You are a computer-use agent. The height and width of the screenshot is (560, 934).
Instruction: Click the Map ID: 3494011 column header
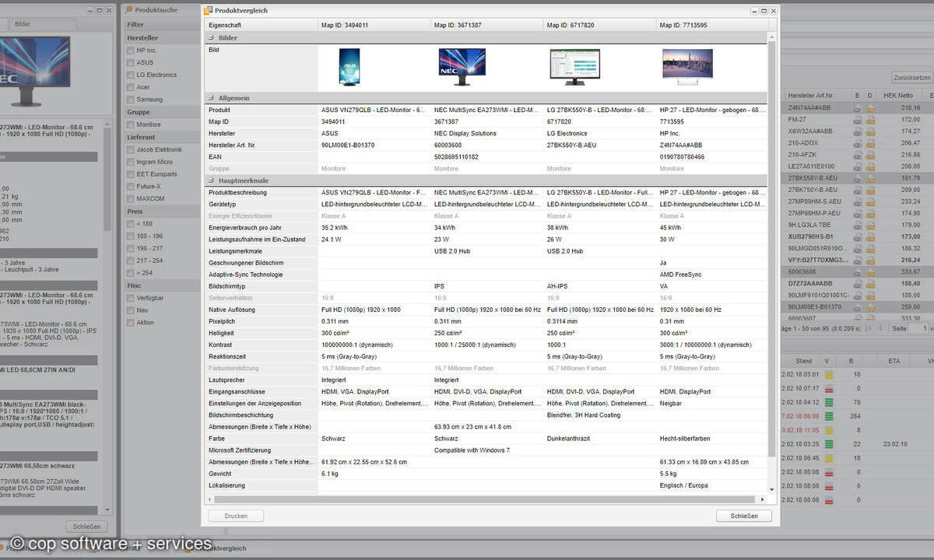[374, 25]
